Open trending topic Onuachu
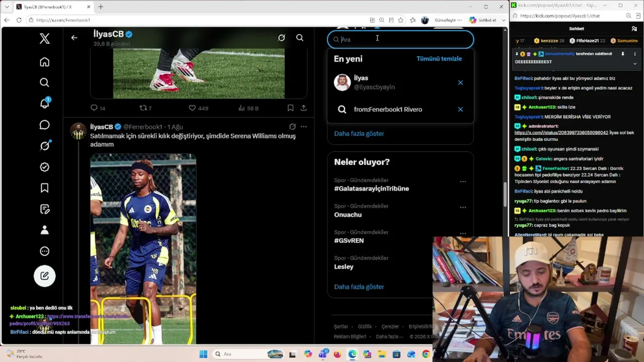The height and width of the screenshot is (362, 644). 348,215
